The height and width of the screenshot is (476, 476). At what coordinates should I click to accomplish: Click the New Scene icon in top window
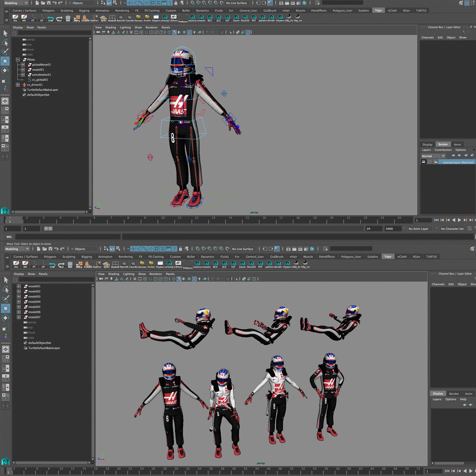[37, 3]
